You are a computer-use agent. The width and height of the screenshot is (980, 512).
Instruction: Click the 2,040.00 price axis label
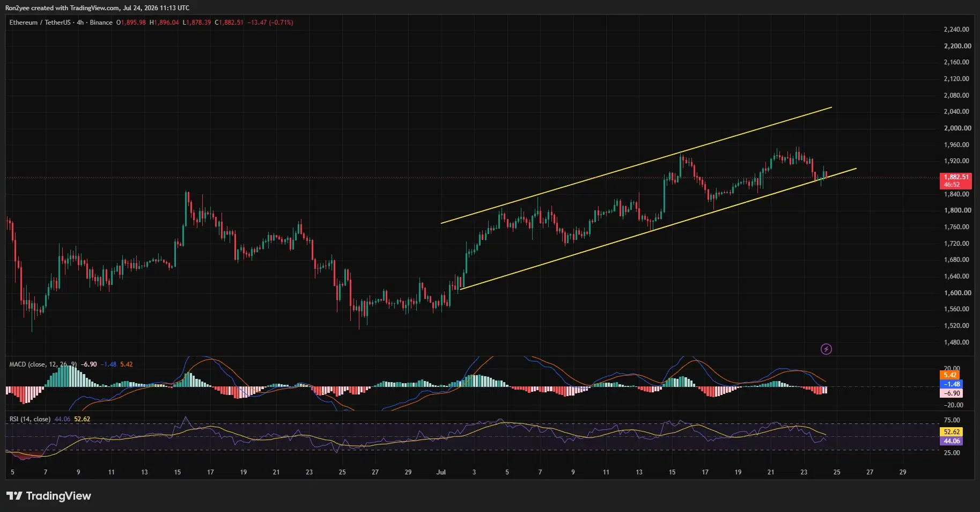(x=956, y=112)
